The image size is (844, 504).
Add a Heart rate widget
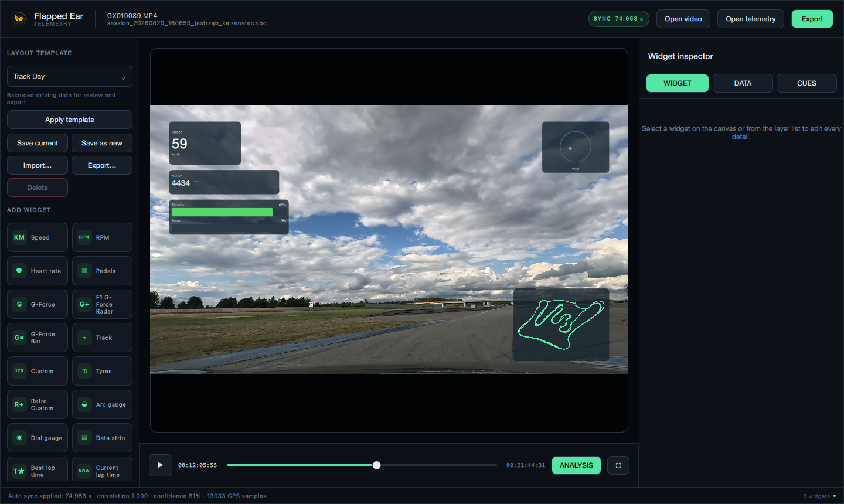click(x=38, y=271)
